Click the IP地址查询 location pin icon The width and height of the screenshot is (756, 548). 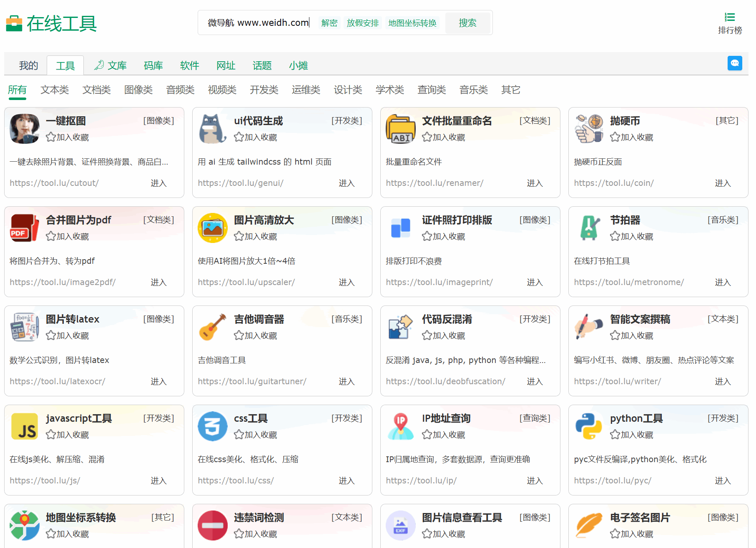click(x=401, y=426)
